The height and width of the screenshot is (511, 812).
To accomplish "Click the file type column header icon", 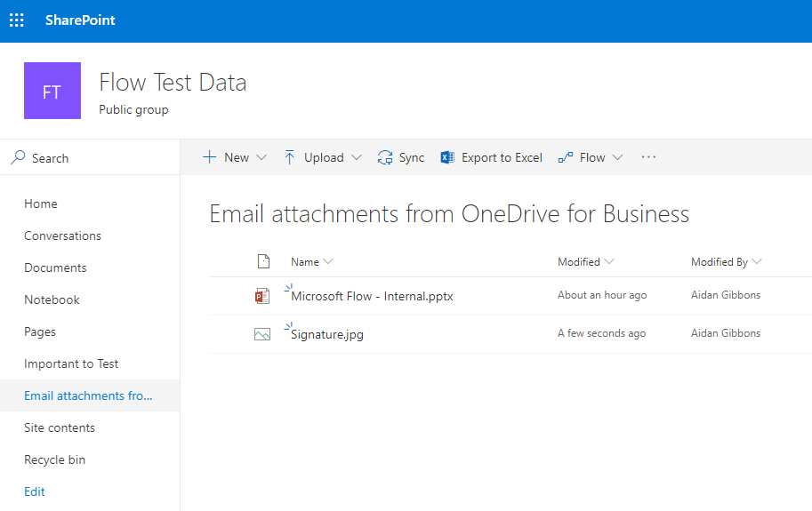I will (x=262, y=261).
